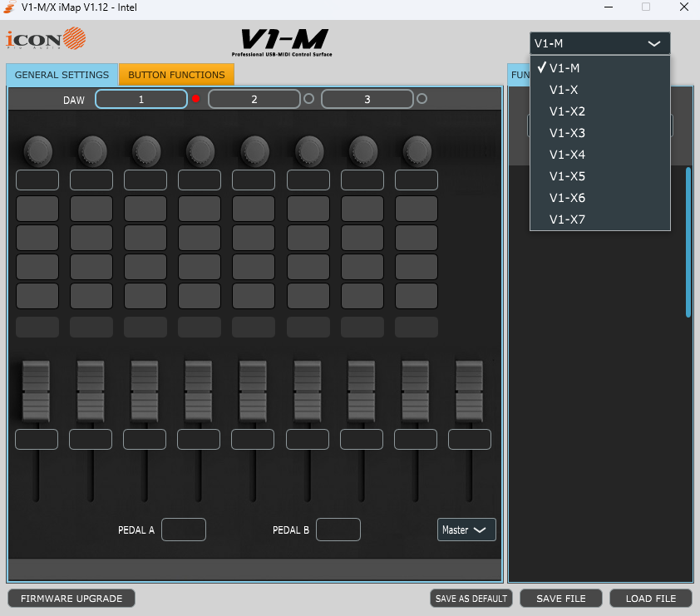700x616 pixels.
Task: Collapse the V1-M device dropdown
Action: point(600,43)
